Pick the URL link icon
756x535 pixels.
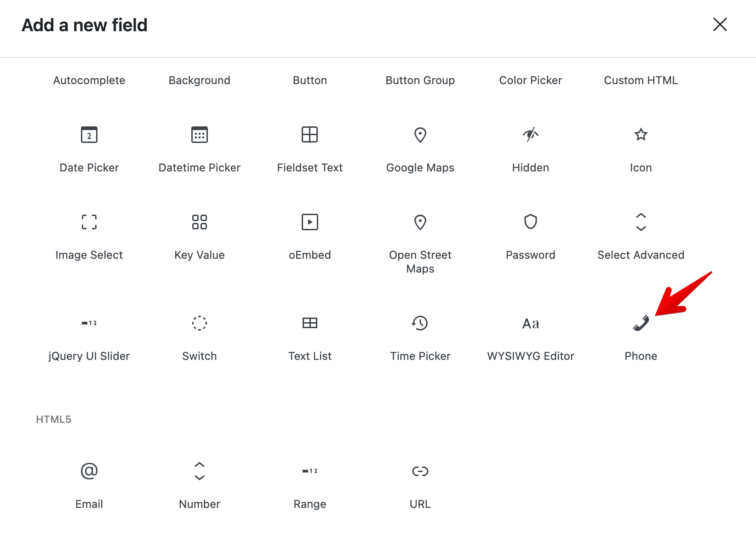420,471
